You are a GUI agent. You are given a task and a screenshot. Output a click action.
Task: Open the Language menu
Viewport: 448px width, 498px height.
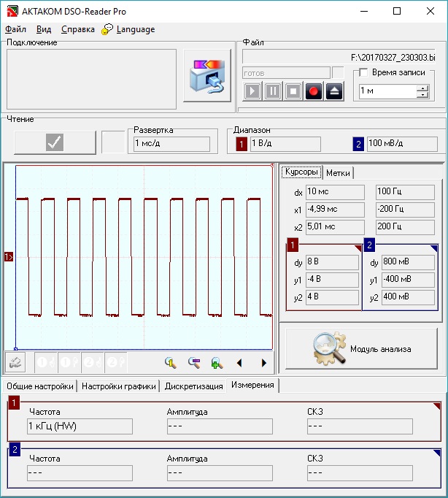click(136, 29)
